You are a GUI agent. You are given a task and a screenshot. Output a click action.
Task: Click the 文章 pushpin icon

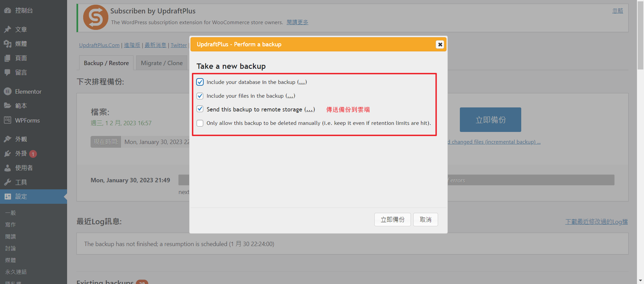(8, 30)
